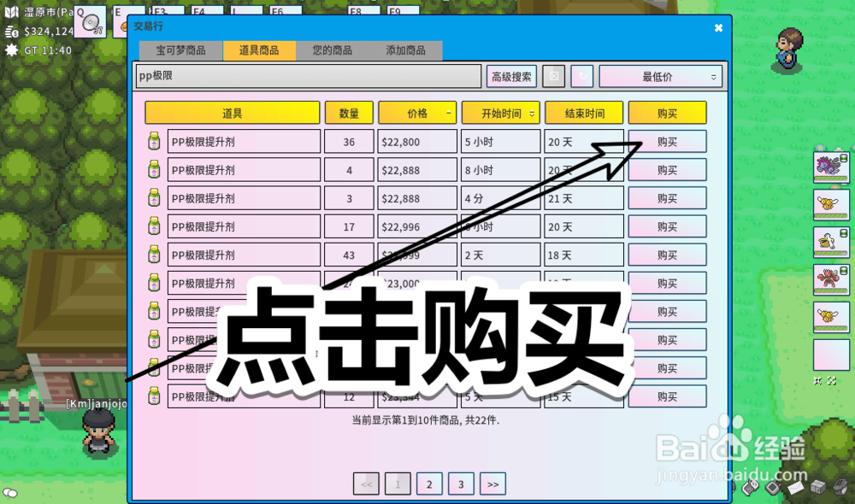This screenshot has width=855, height=504.
Task: Click the price cell $22,800
Action: pyautogui.click(x=417, y=142)
